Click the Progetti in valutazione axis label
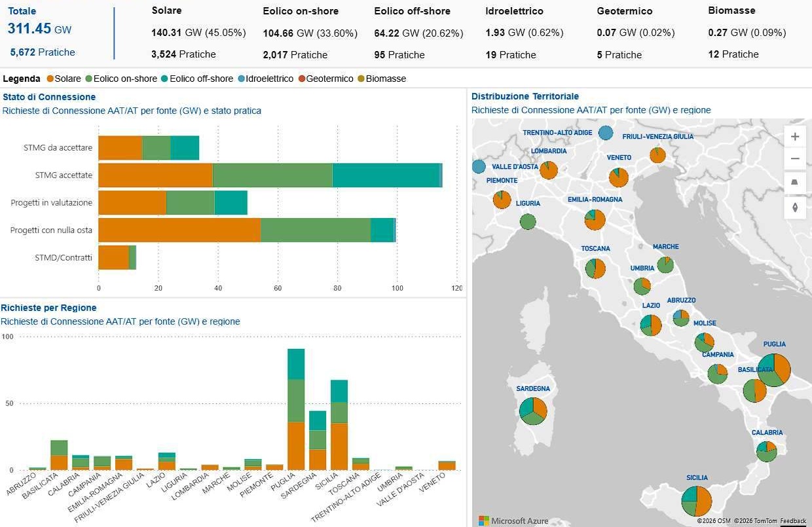The height and width of the screenshot is (527, 812). (52, 203)
